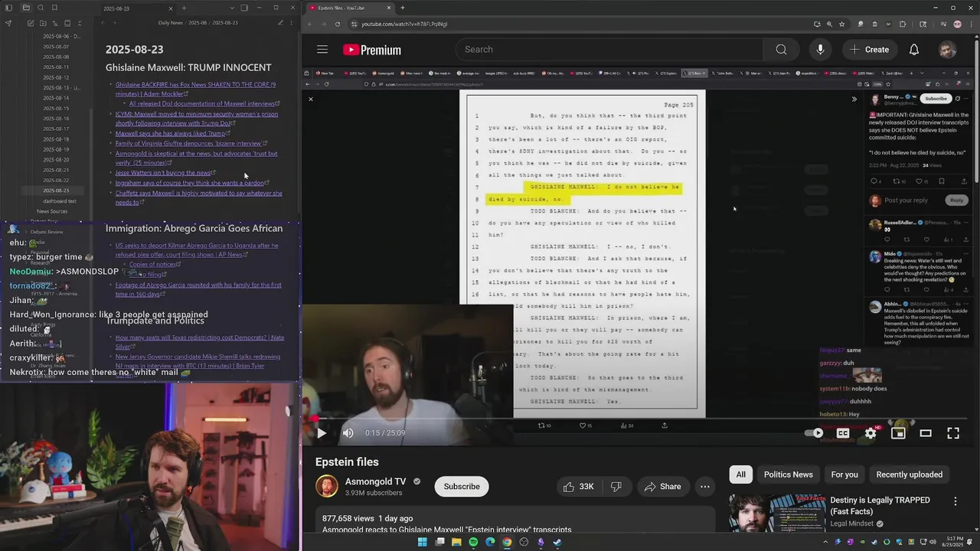This screenshot has width=980, height=551.
Task: Click the YouTube search magnifier button
Action: tap(781, 50)
